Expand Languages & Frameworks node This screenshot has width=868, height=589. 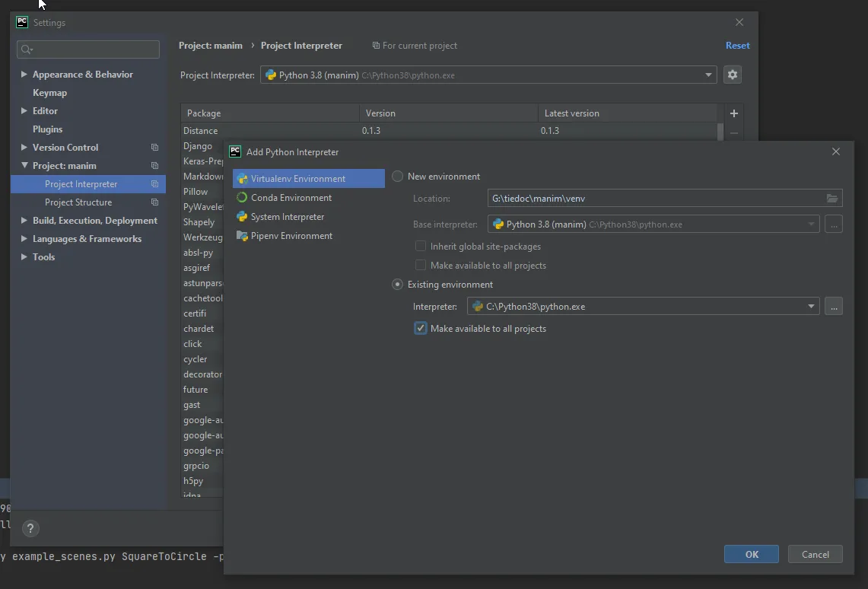24,239
